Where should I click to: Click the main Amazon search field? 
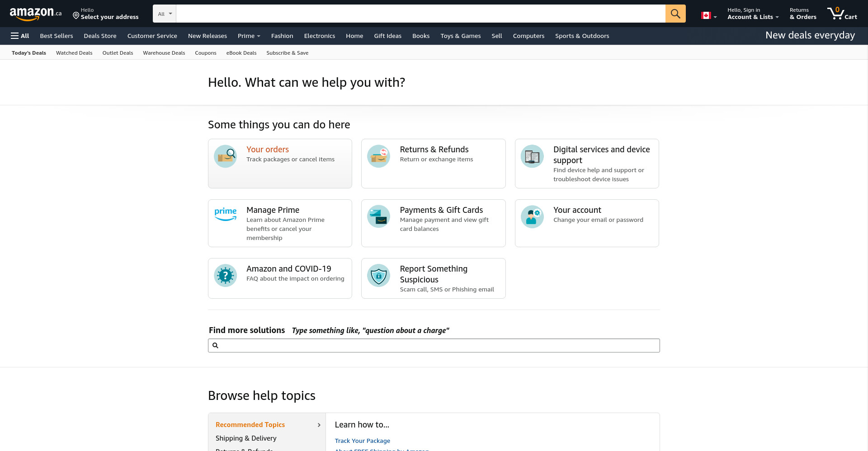coord(420,14)
